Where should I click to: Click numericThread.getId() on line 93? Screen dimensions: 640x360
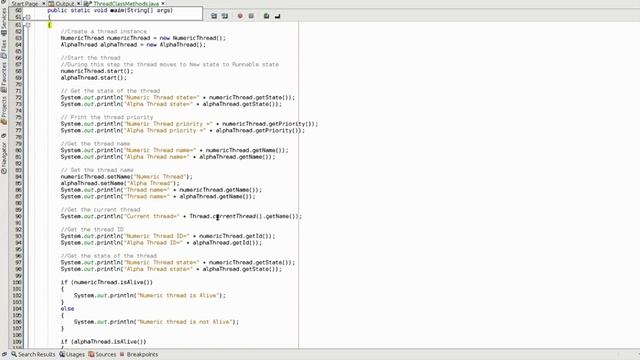pyautogui.click(x=235, y=236)
